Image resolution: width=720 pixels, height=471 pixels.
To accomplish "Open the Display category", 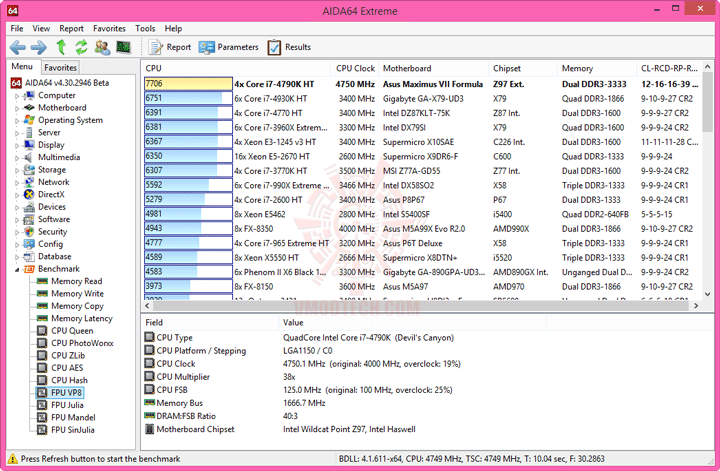I will click(x=51, y=145).
